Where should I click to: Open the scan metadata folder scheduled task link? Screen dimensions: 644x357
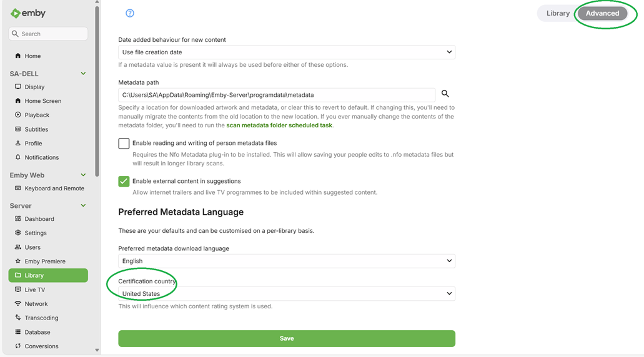coord(279,125)
